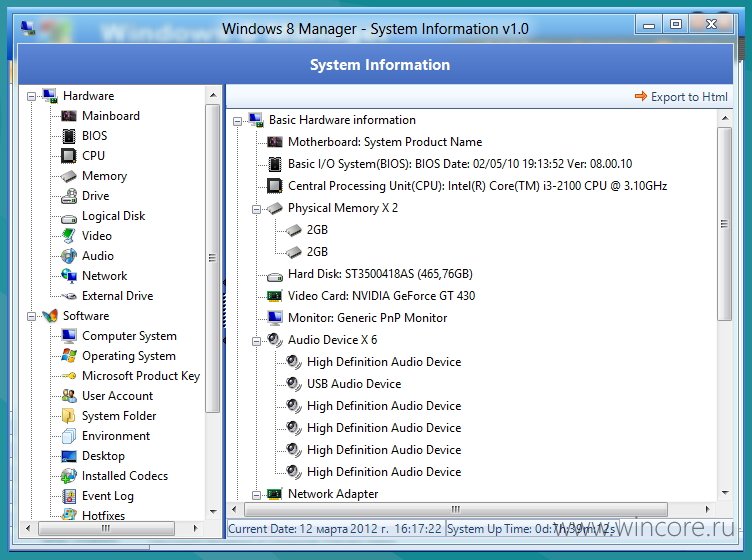Click the sidebar scroll down arrow
Viewport: 752px width, 560px height.
[213, 512]
